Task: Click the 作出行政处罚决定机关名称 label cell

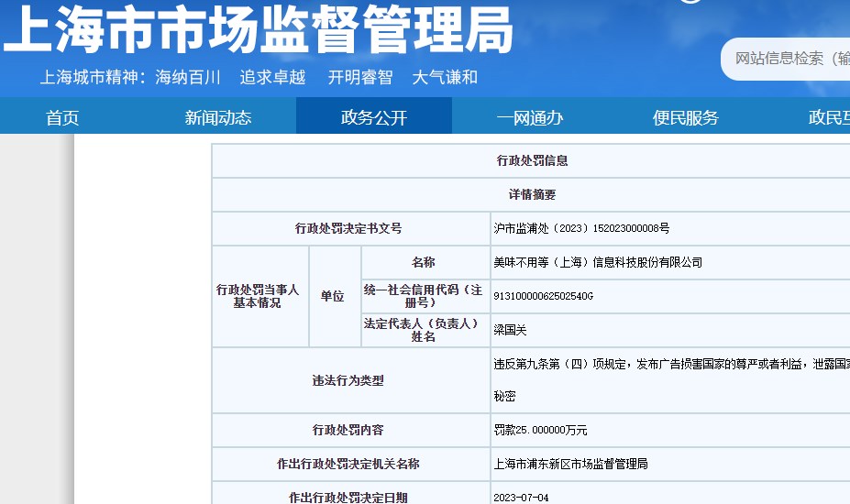Action: click(x=351, y=464)
